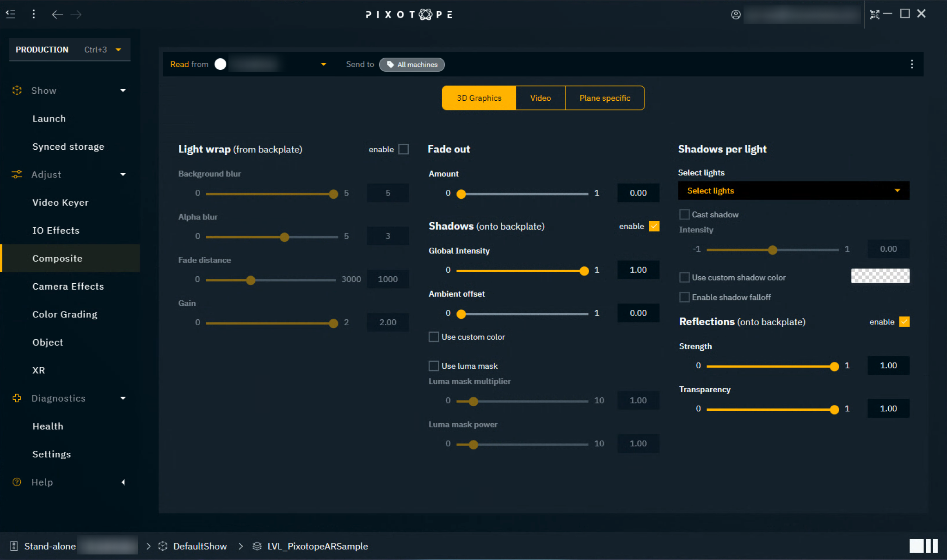Collapse the sidebar menu icon
The image size is (947, 560).
click(x=11, y=14)
